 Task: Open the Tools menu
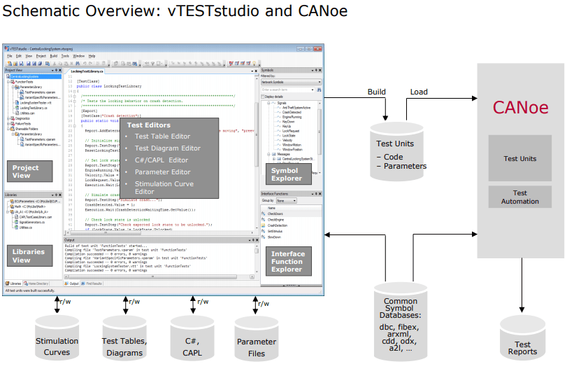[65, 55]
